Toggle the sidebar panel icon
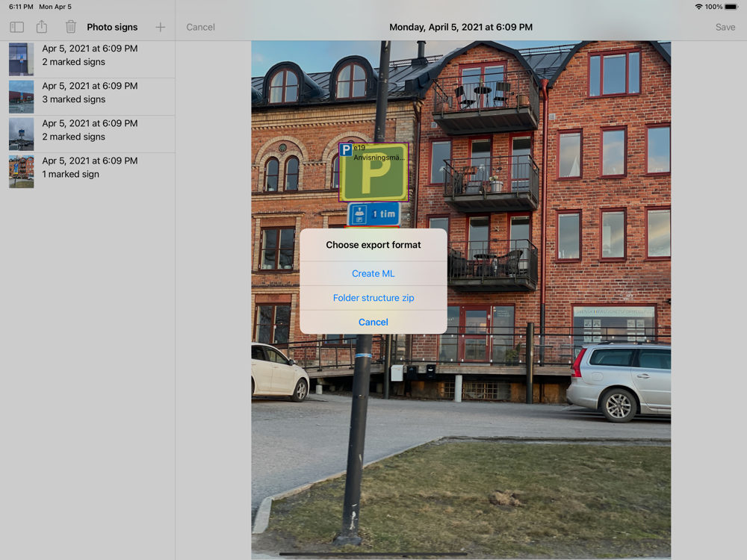This screenshot has height=560, width=747. pyautogui.click(x=16, y=27)
